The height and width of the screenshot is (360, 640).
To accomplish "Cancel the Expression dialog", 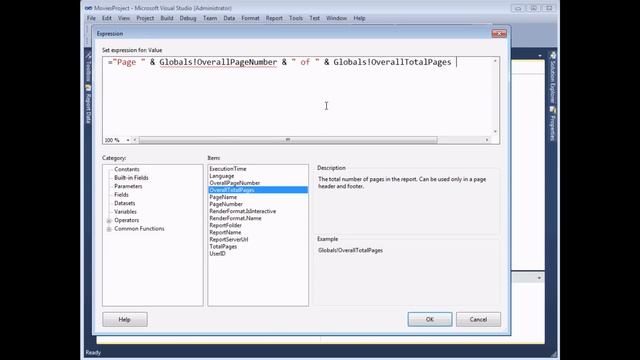I will click(478, 320).
